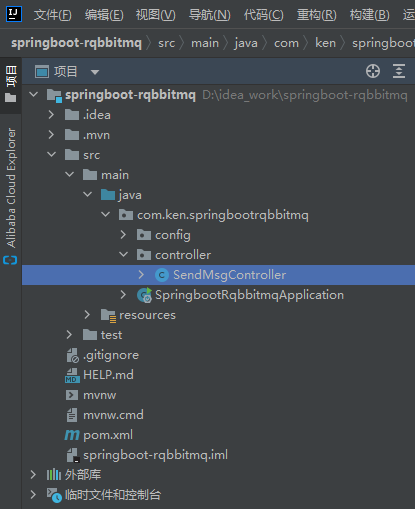Click the com.ken.springbootrqbbitmq package icon
Screen dimensions: 415x509
pos(126,215)
